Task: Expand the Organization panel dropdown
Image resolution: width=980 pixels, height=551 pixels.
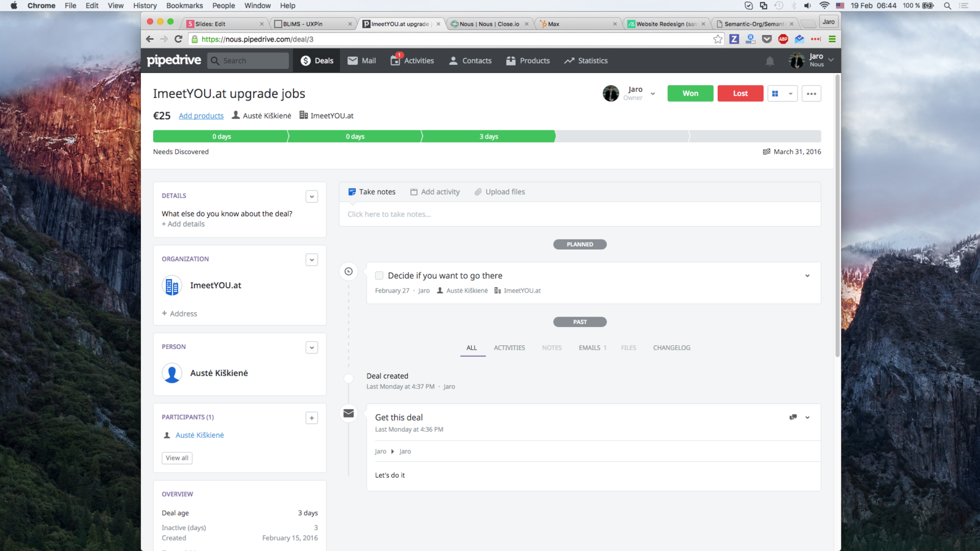Action: (312, 260)
